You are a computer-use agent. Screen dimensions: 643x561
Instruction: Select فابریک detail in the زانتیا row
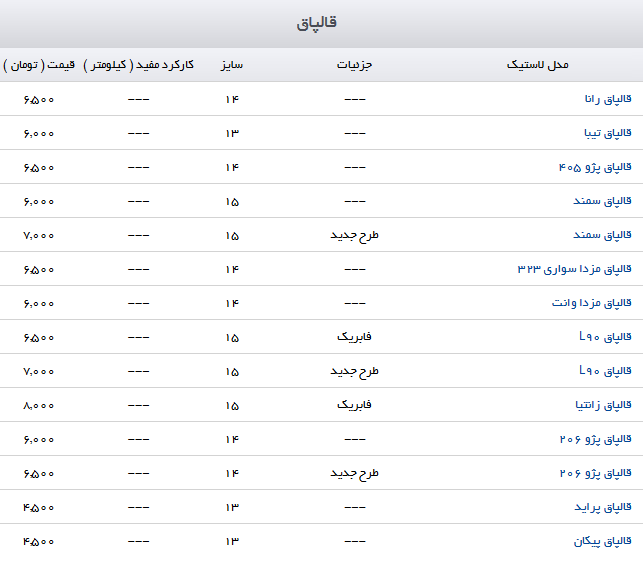point(354,405)
